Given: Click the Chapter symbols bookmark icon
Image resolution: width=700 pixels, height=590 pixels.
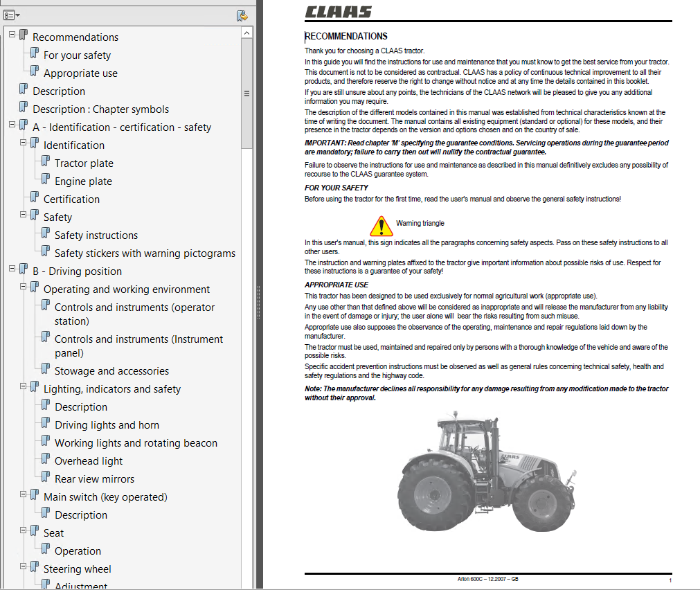Looking at the screenshot, I should click(24, 107).
